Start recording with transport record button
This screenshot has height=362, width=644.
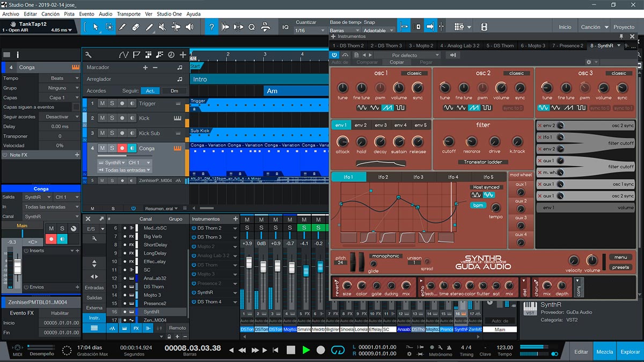pyautogui.click(x=321, y=350)
